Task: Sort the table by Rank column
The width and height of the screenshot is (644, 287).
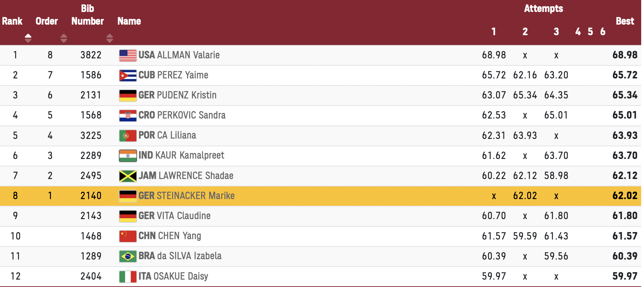Action: pos(28,38)
